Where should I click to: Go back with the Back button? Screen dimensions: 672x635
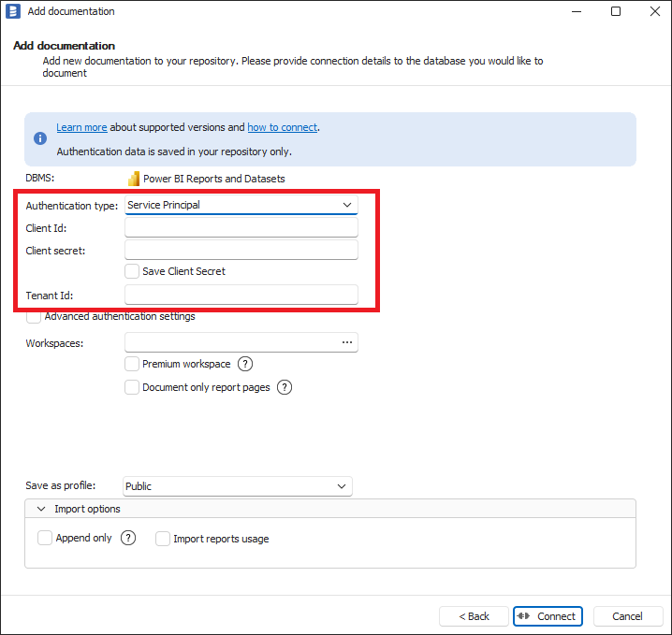[x=474, y=616]
